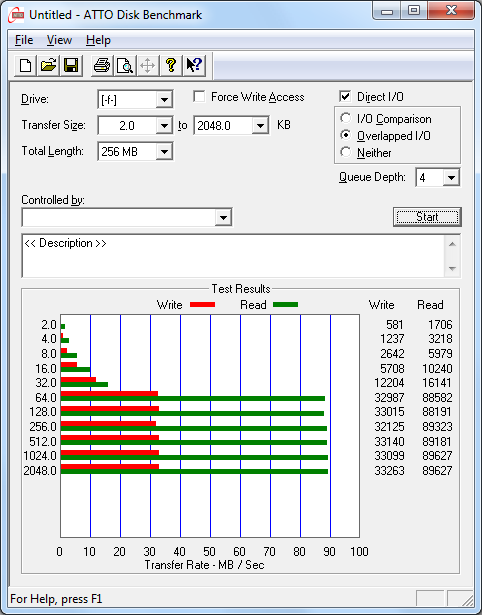This screenshot has height=615, width=482.
Task: Click read value 1706
Action: 440,325
